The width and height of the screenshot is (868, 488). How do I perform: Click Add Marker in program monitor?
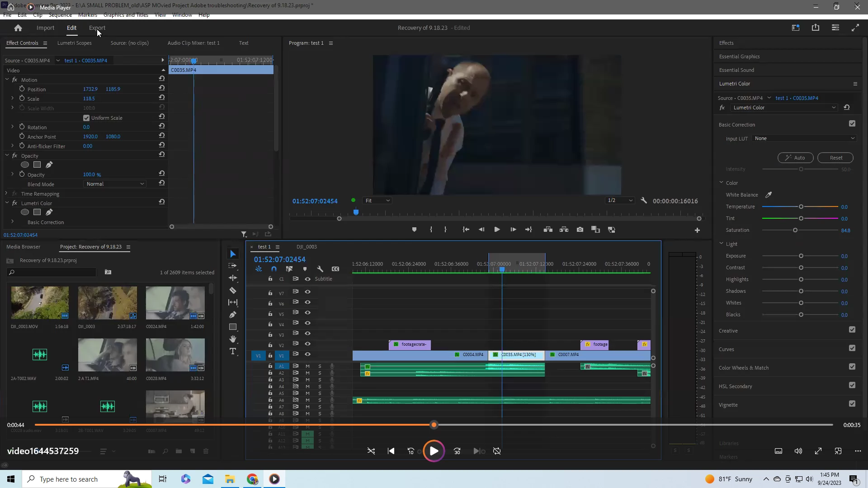[414, 230]
